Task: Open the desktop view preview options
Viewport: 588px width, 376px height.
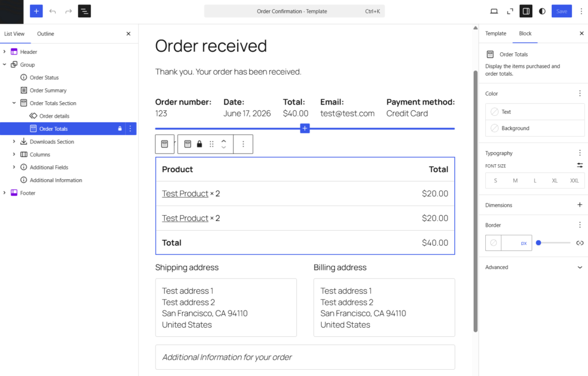Action: pos(494,11)
